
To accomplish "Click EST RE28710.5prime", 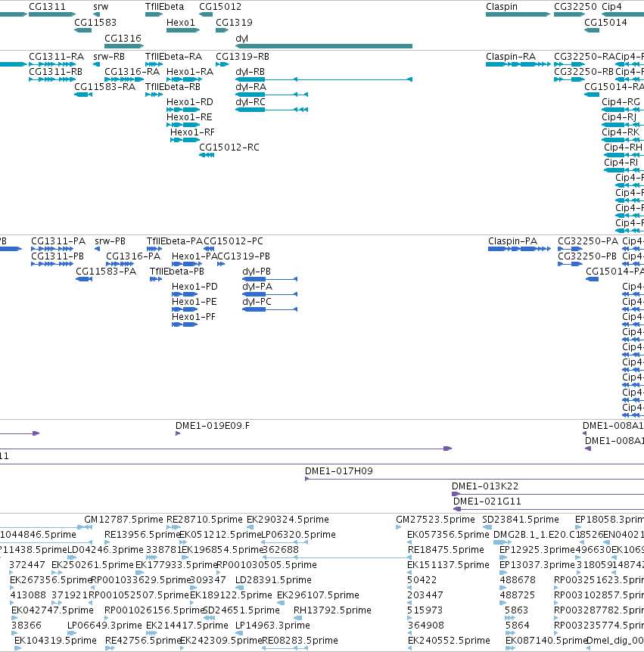I will [204, 520].
